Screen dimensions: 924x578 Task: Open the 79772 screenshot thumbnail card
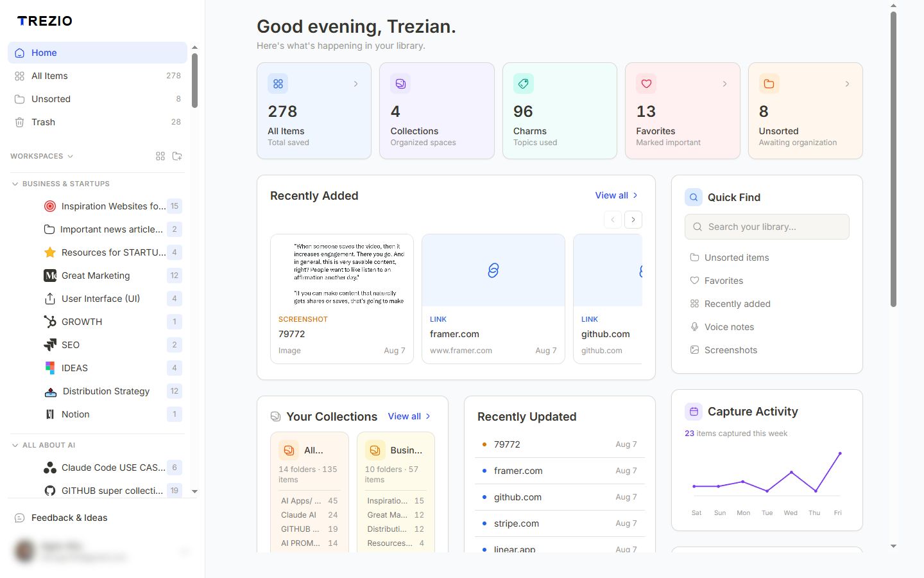click(342, 299)
